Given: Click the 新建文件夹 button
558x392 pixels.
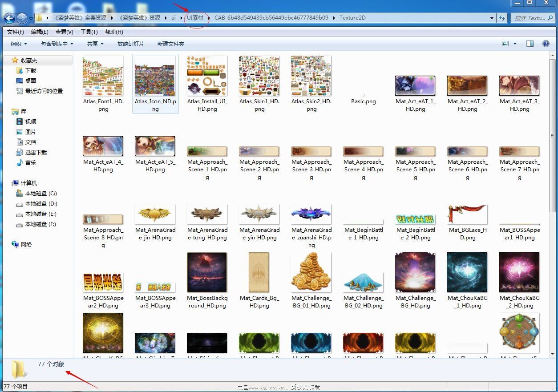Looking at the screenshot, I should (x=170, y=44).
